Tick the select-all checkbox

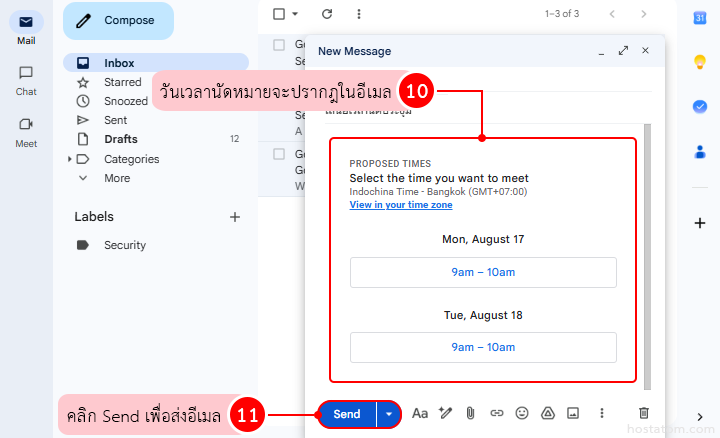tap(279, 14)
